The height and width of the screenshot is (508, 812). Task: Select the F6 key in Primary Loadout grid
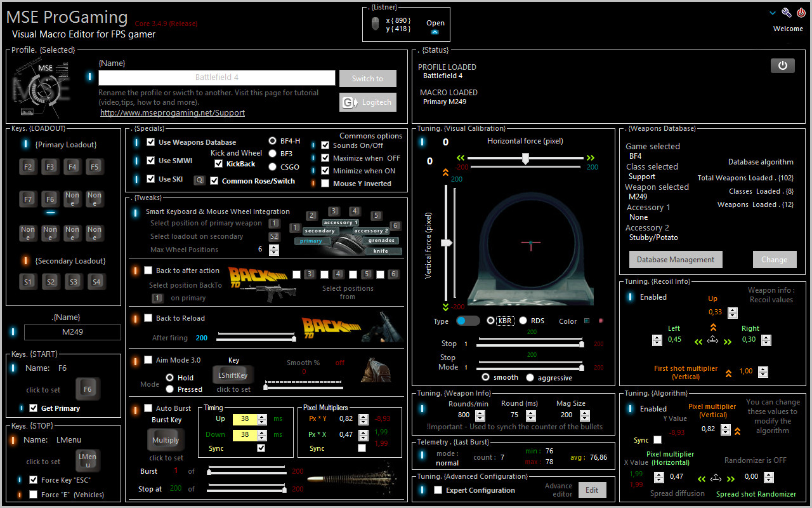click(50, 199)
